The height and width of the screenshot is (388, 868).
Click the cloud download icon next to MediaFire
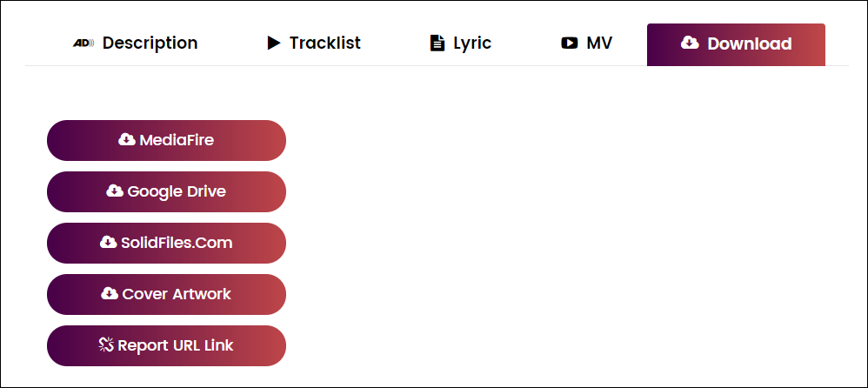click(x=126, y=139)
